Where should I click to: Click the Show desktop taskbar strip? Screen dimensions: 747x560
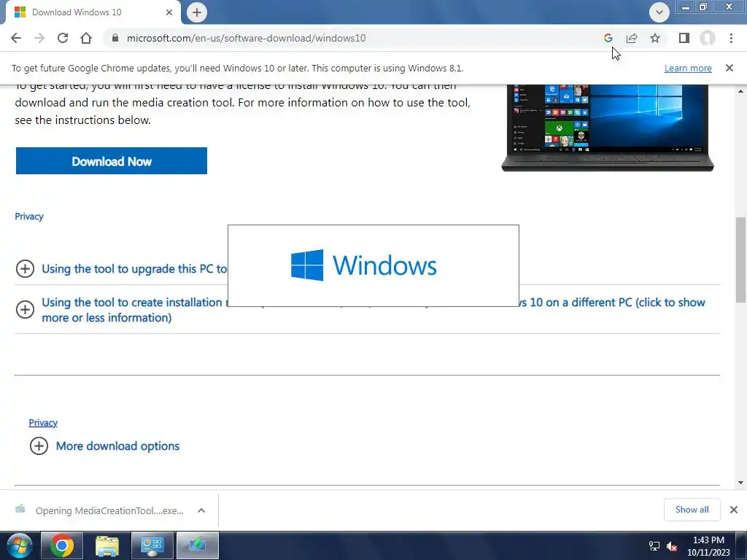[x=741, y=545]
